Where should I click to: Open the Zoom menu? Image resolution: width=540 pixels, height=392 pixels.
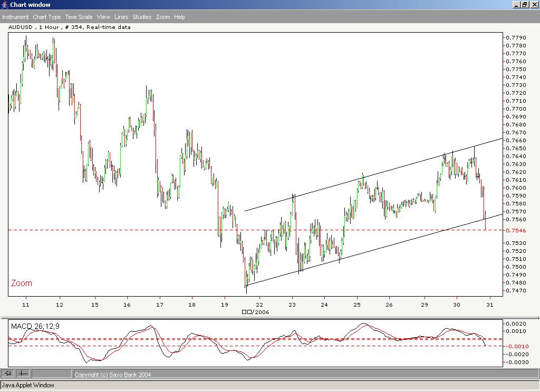point(163,17)
